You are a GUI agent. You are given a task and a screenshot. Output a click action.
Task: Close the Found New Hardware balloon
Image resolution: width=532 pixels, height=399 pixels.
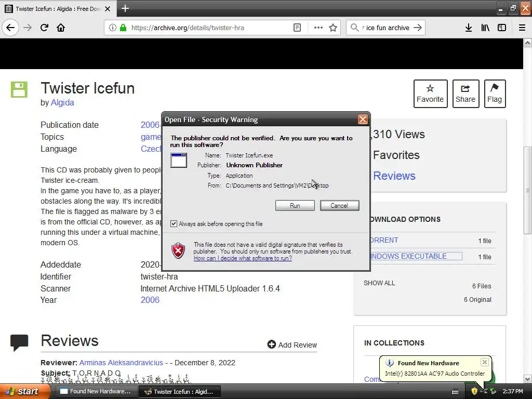[485, 362]
